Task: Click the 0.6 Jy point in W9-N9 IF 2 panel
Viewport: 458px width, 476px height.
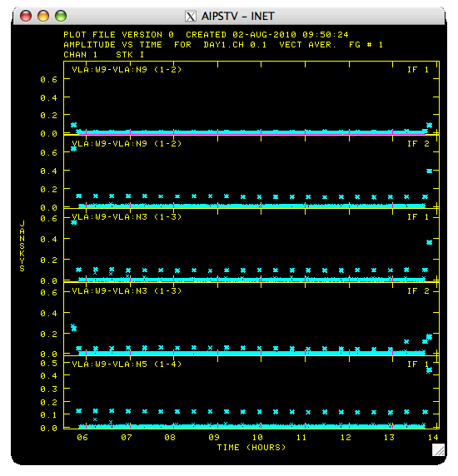Action: pos(73,149)
